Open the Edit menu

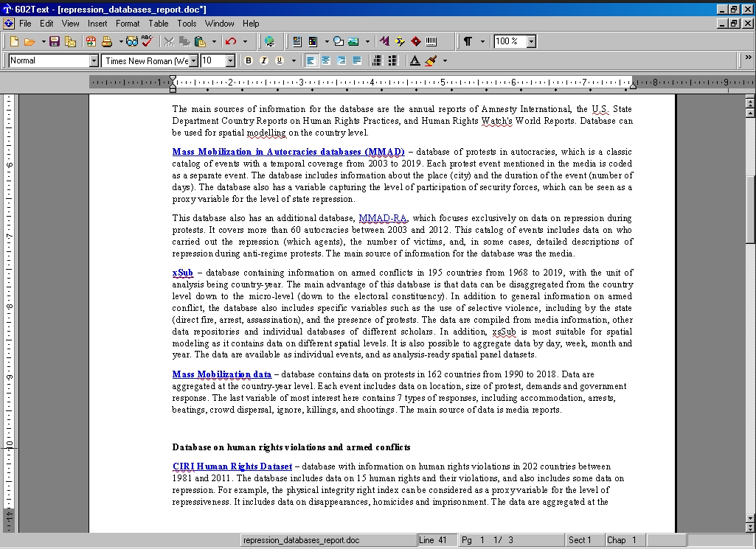(46, 23)
